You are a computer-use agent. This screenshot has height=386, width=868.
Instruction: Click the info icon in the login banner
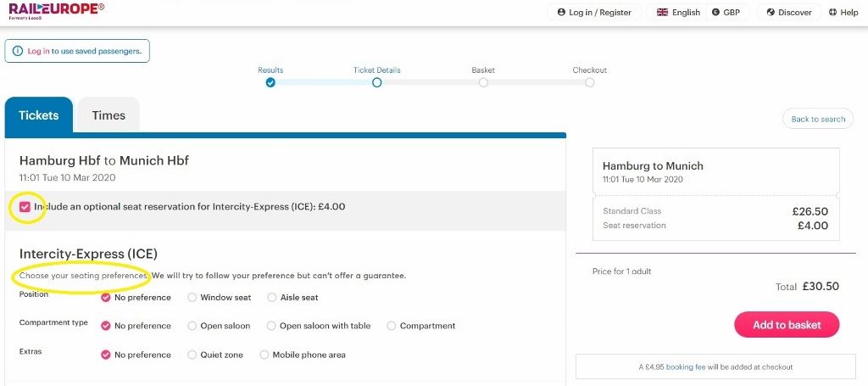18,51
